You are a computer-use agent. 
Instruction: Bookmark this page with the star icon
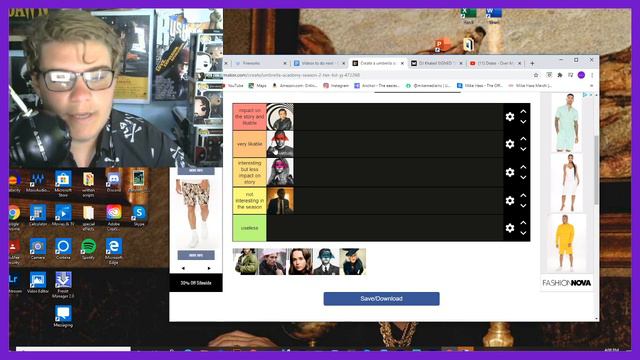coord(536,75)
